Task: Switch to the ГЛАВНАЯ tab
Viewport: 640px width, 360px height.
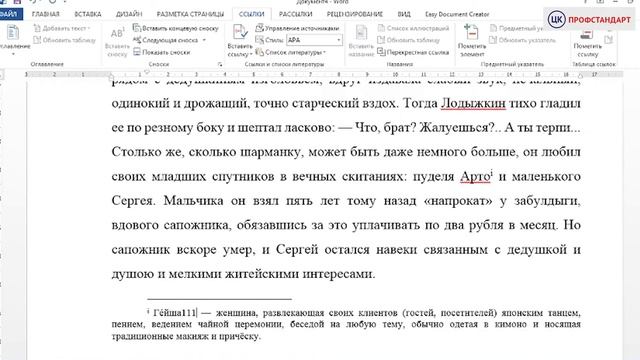Action: point(45,14)
